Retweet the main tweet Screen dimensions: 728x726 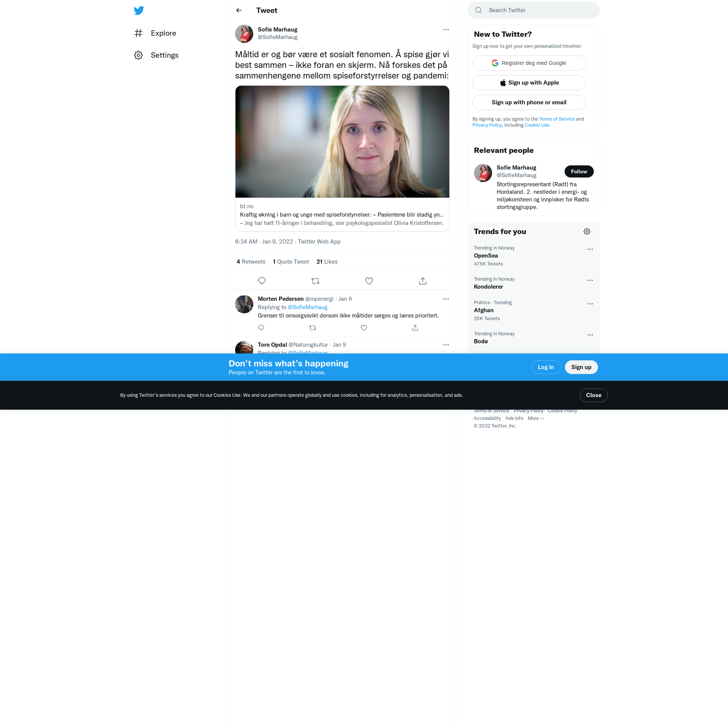coord(315,281)
